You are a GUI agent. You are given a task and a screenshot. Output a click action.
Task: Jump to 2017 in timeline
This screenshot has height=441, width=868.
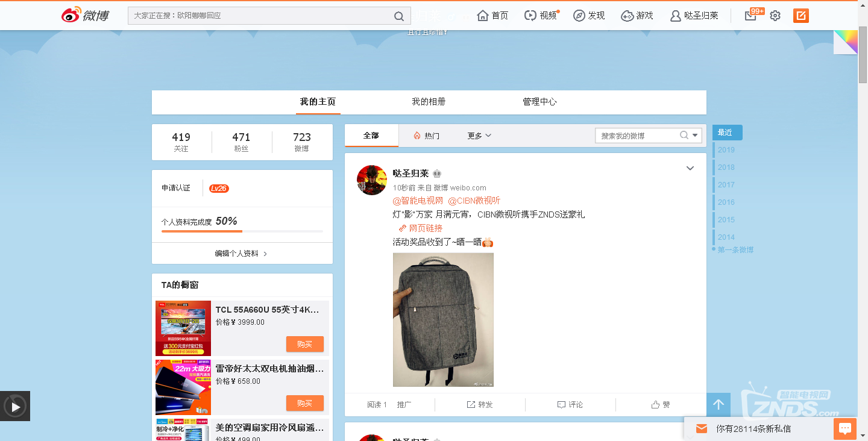click(726, 185)
